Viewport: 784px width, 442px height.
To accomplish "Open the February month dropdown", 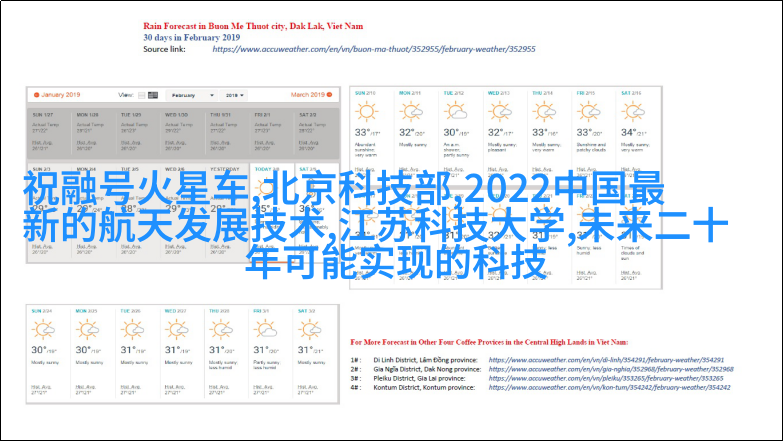I will (x=192, y=95).
